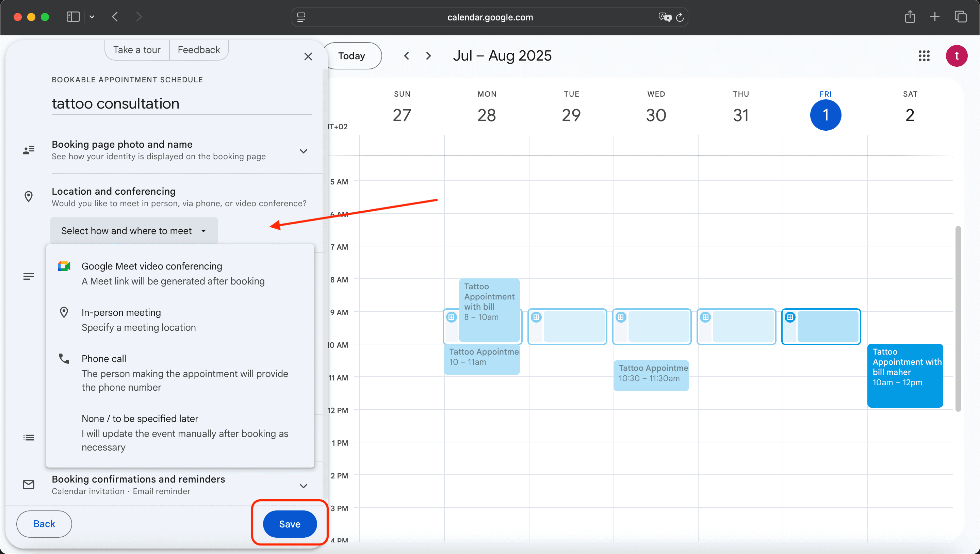The image size is (980, 554).
Task: Click the tattoo consultation title field
Action: (181, 104)
